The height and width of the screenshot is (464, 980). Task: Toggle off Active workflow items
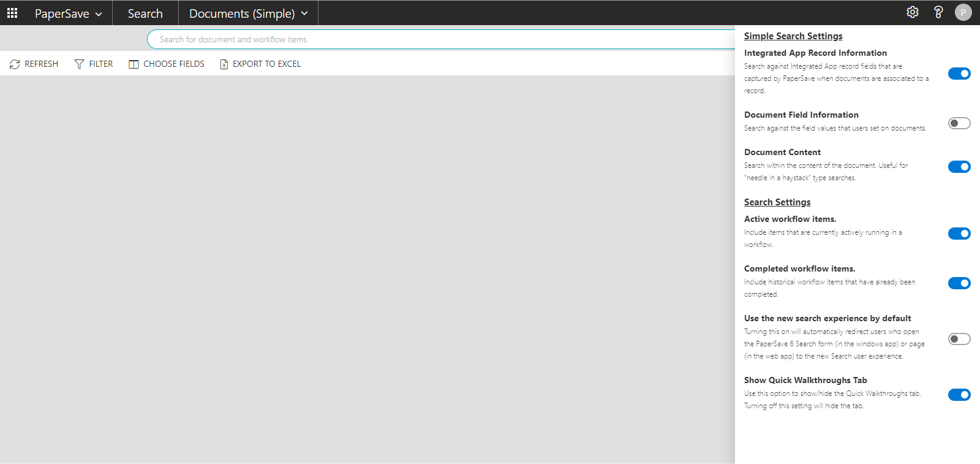point(959,234)
